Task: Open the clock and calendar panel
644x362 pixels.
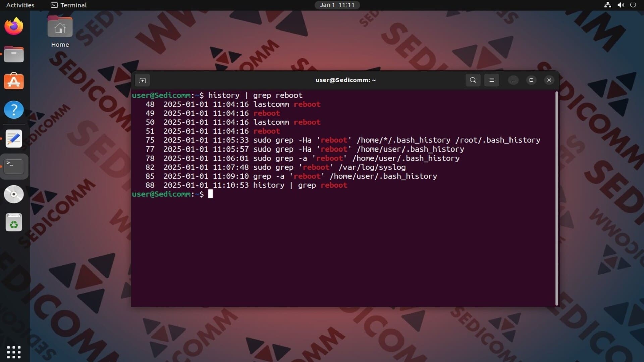Action: [337, 5]
